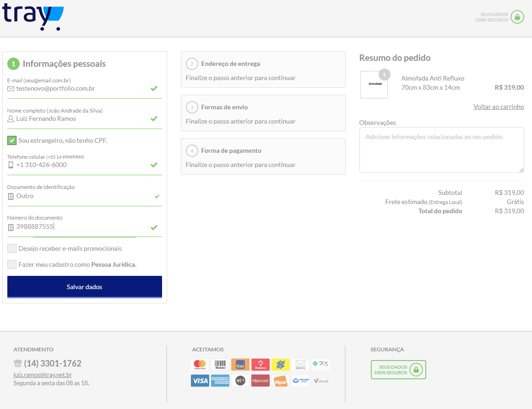Enable receiving promotional e-mails checkbox
532x409 pixels.
coord(12,248)
